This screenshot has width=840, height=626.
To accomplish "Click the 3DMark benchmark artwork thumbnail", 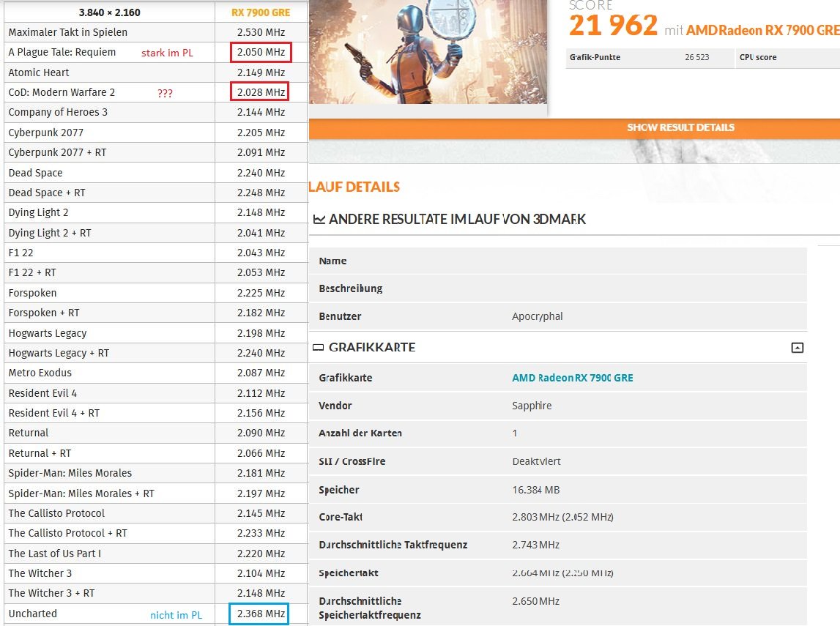I will coord(428,52).
